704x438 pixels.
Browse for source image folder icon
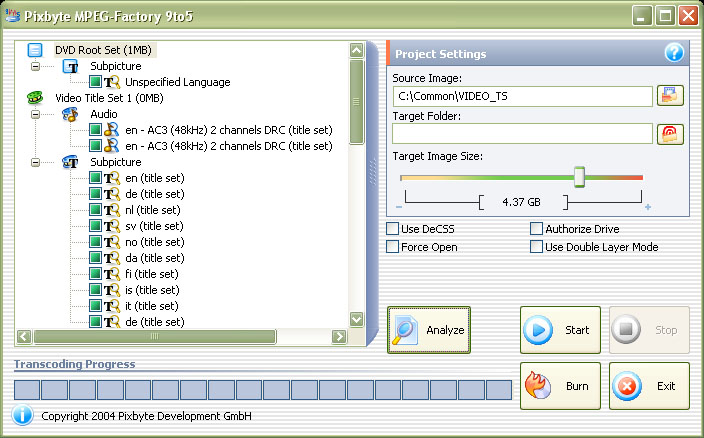click(670, 96)
